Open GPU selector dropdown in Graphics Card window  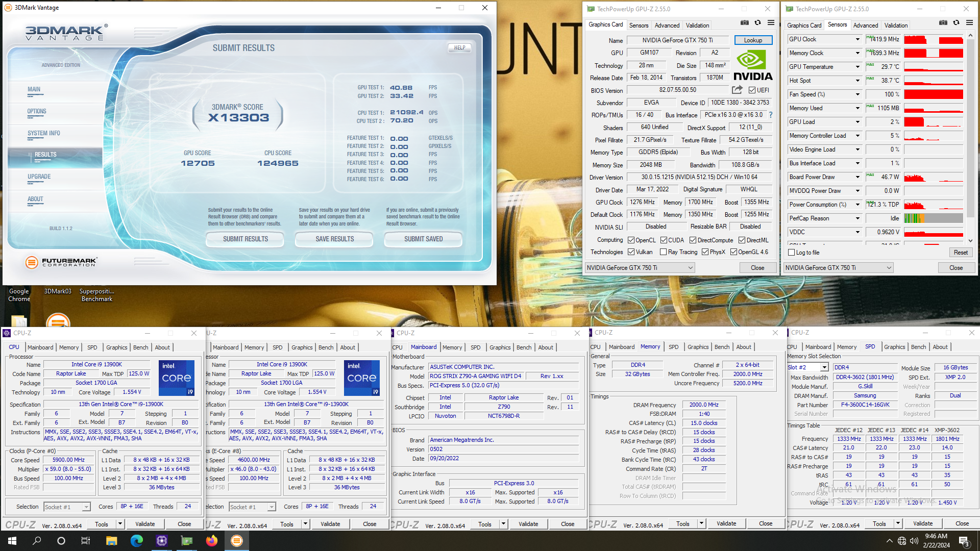coord(640,268)
